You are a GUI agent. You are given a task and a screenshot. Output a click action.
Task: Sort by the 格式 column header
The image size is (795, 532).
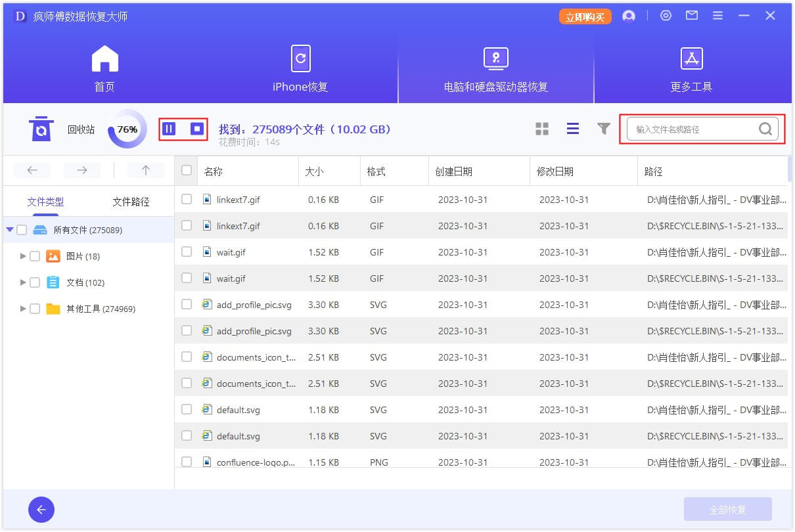coord(376,171)
